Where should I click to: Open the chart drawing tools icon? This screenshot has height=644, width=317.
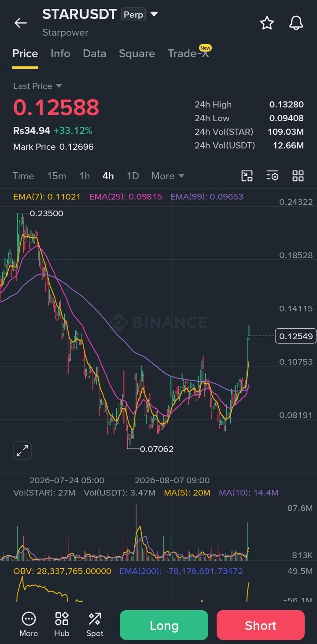pyautogui.click(x=247, y=176)
